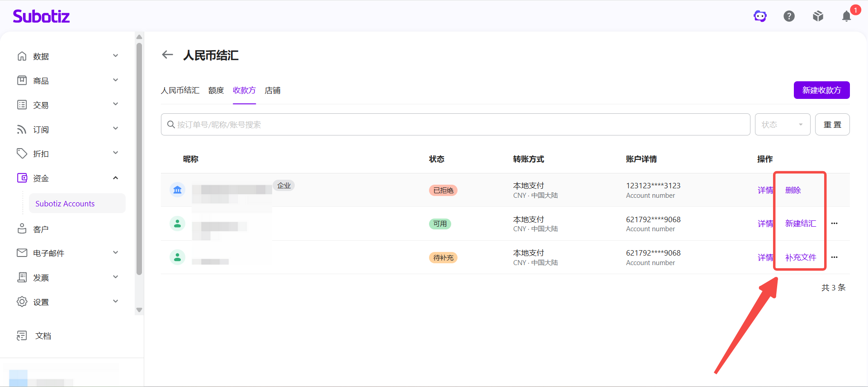Click the 客户 person icon in sidebar
The image size is (868, 387).
(22, 229)
